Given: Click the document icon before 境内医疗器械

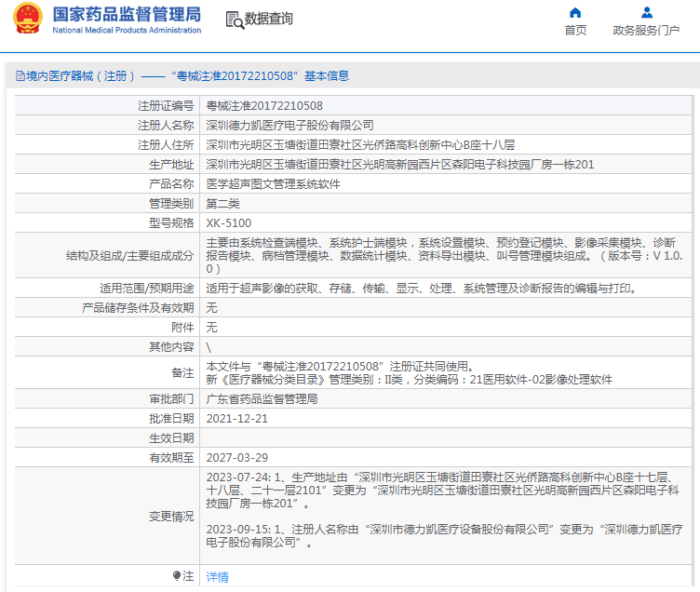Looking at the screenshot, I should [20, 76].
